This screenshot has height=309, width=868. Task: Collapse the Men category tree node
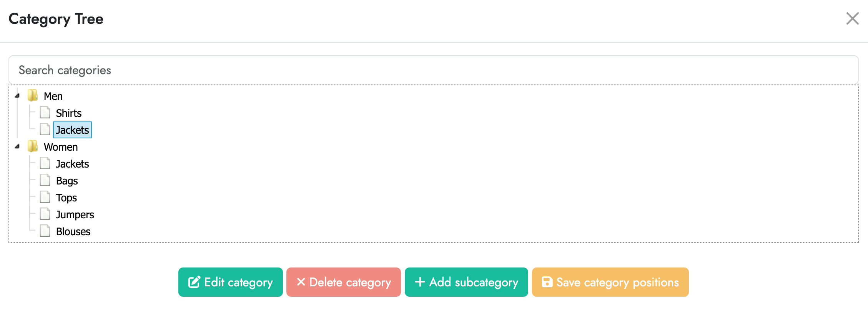tap(16, 96)
